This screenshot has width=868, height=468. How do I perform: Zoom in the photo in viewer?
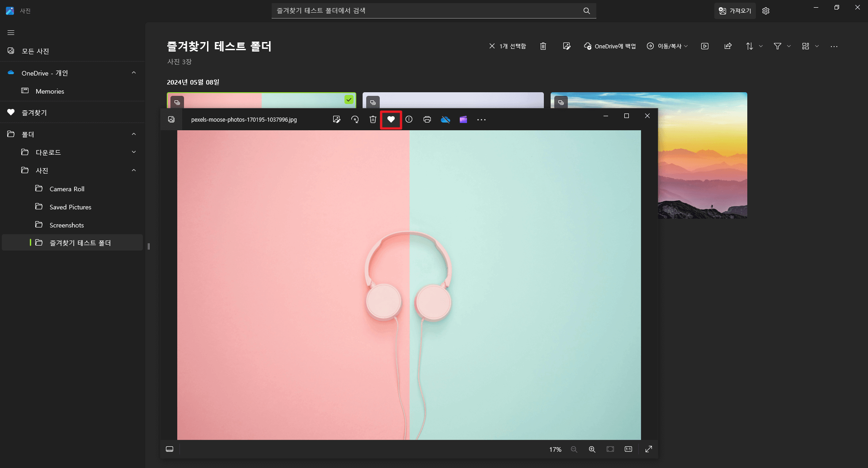[x=592, y=449]
